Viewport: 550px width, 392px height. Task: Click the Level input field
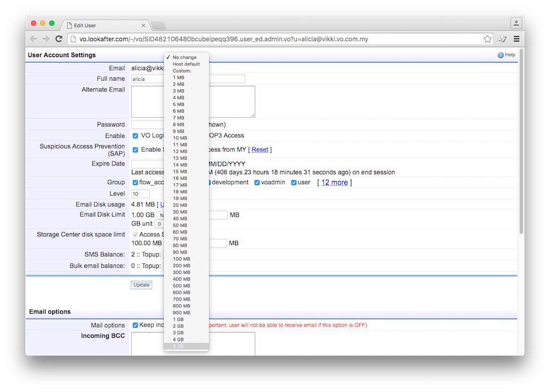pyautogui.click(x=140, y=194)
